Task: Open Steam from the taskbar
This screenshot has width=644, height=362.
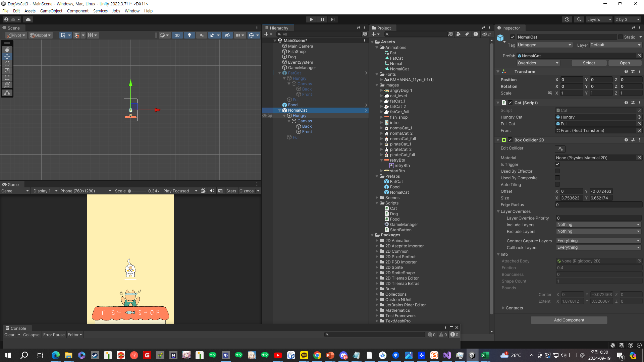Action: (95, 355)
